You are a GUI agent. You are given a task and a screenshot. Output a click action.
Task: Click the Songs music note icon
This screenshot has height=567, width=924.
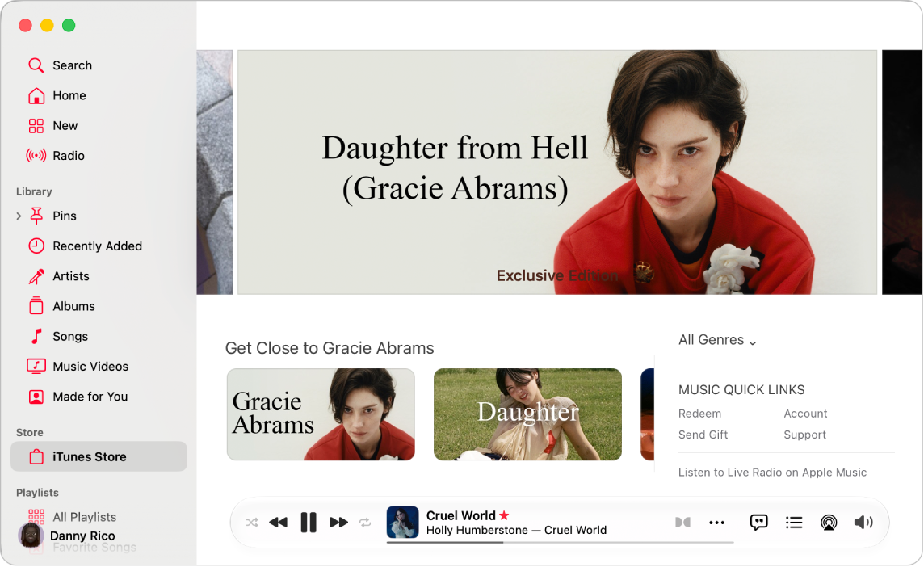pos(36,336)
